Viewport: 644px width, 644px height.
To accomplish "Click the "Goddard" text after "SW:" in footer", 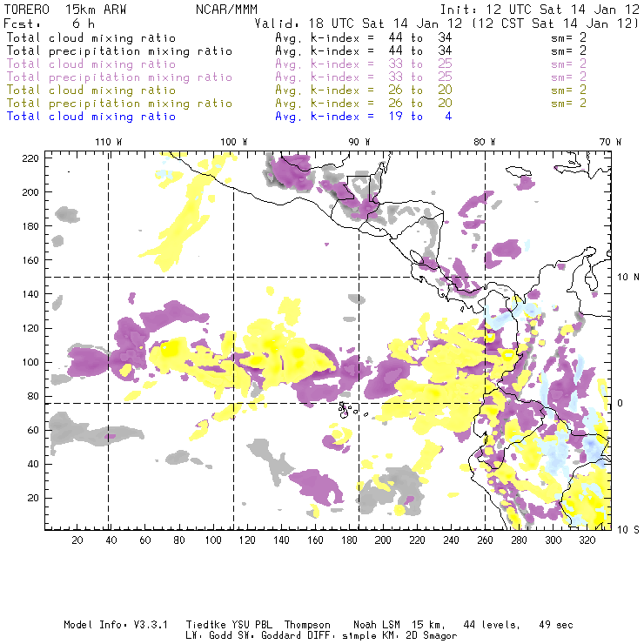I will tap(281, 635).
